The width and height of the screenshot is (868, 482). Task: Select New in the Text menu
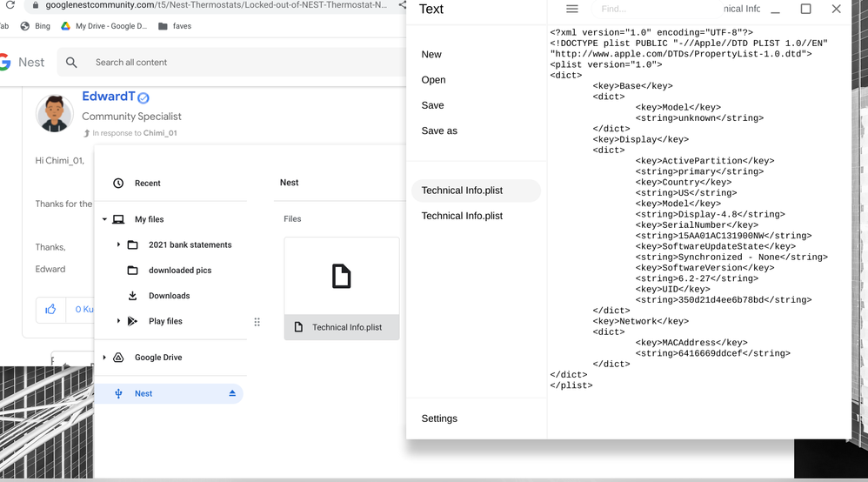pos(431,54)
